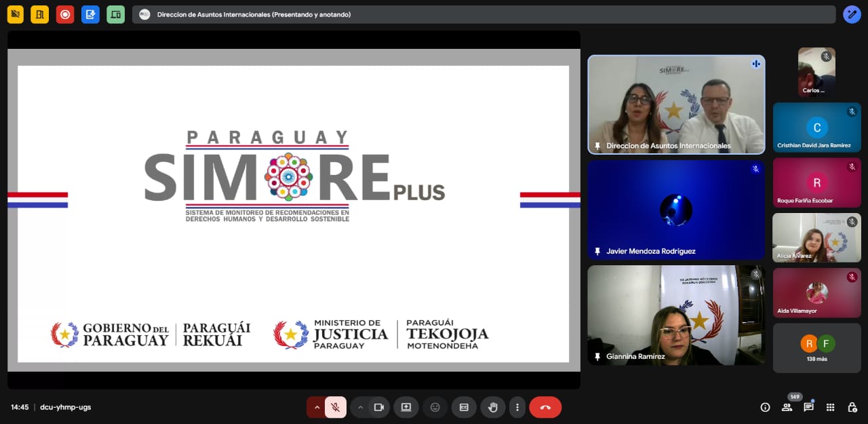Click pin icon next to Direccion de Asuntos Internacionales
Viewport: 868px width, 424px height.
coord(597,146)
